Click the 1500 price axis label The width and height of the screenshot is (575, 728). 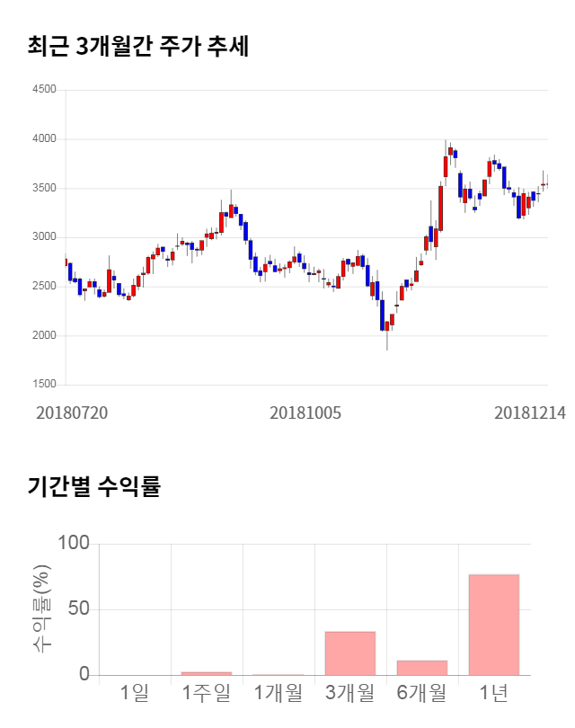[44, 385]
